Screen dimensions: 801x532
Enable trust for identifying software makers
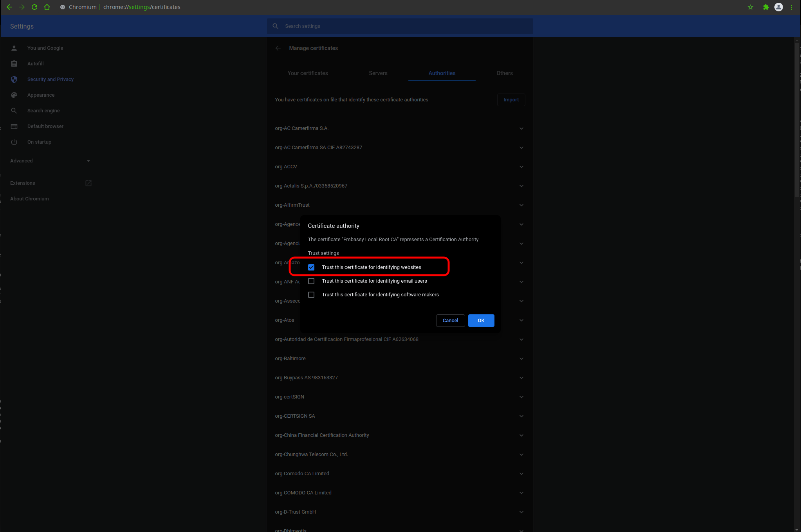pos(311,295)
